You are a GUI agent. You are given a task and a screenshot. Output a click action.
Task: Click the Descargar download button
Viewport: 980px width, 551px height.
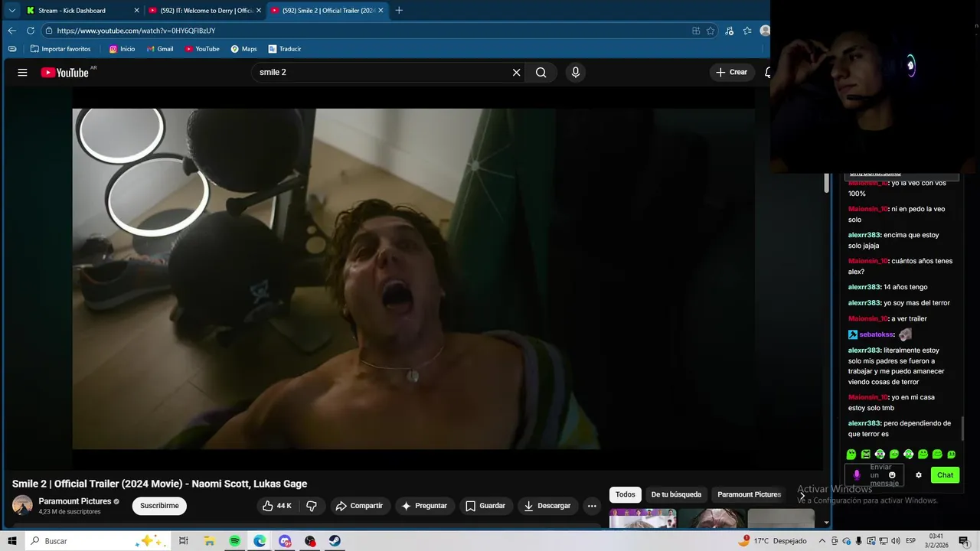tap(547, 506)
